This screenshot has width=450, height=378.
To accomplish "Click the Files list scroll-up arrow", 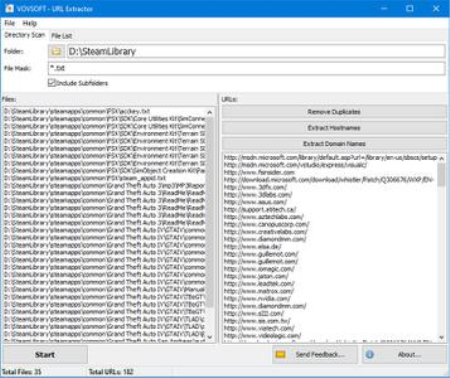I will point(210,112).
